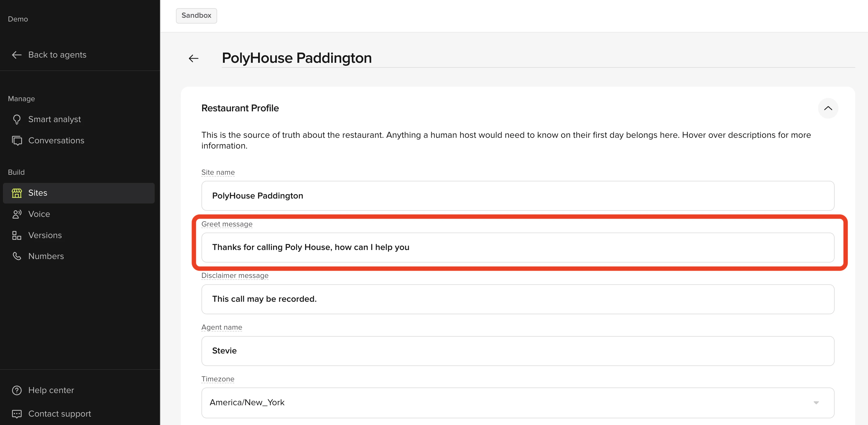Viewport: 868px width, 425px height.
Task: Click the Sandbox badge button
Action: (x=196, y=15)
